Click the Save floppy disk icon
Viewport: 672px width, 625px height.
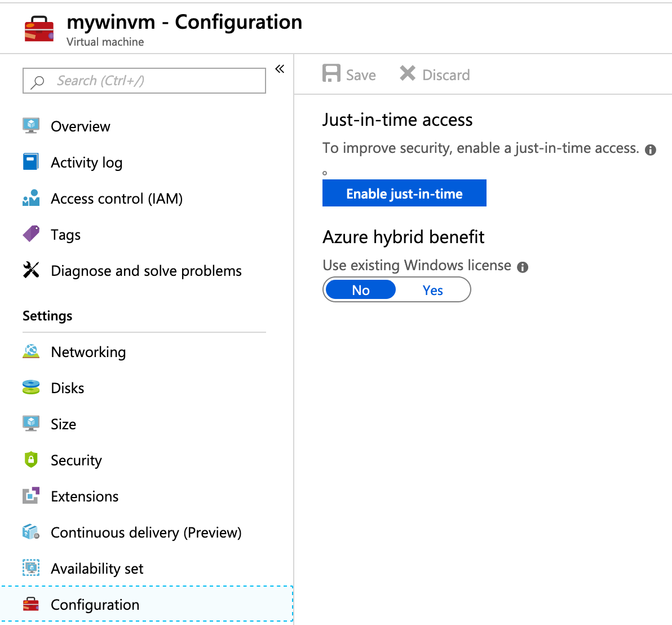click(331, 73)
